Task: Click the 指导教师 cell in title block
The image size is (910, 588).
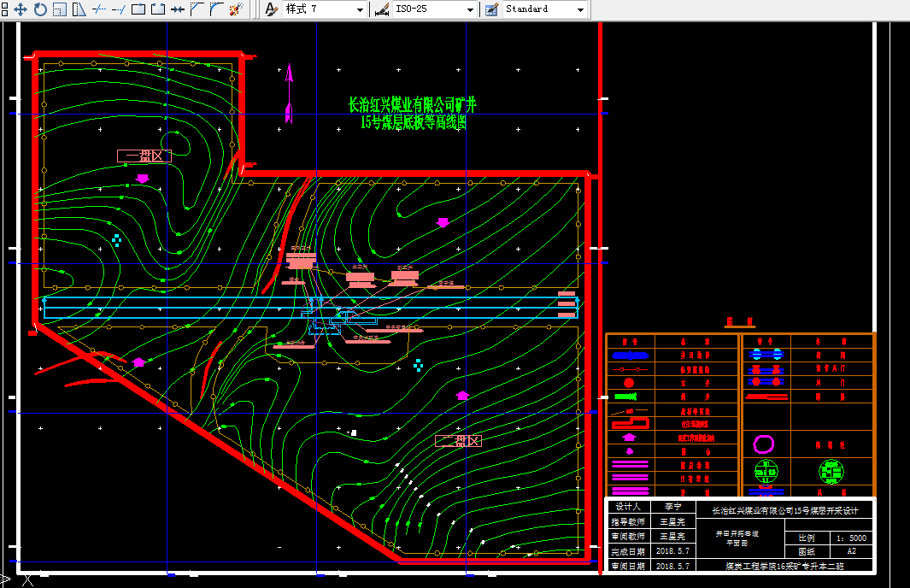Action: [628, 522]
